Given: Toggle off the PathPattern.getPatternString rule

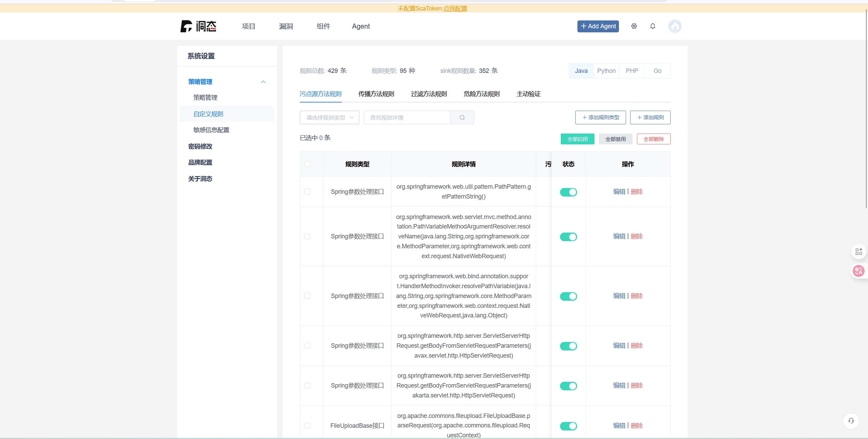Looking at the screenshot, I should click(x=568, y=192).
